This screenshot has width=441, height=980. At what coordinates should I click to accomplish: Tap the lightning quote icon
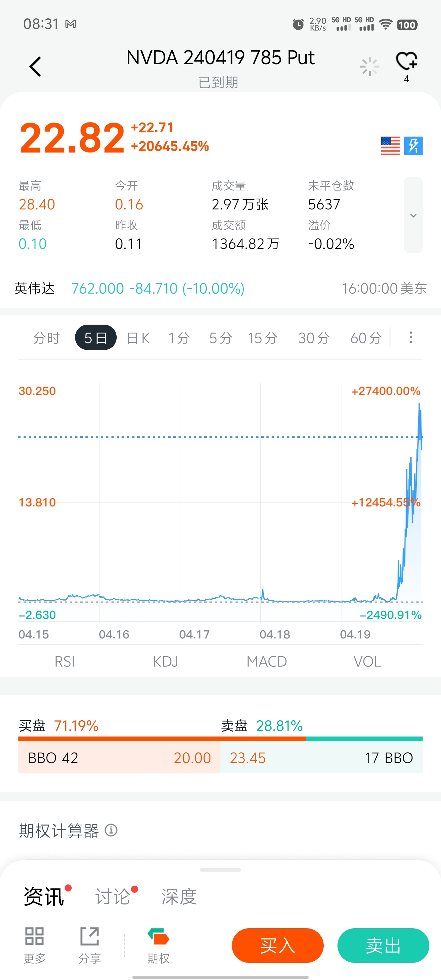pyautogui.click(x=413, y=146)
